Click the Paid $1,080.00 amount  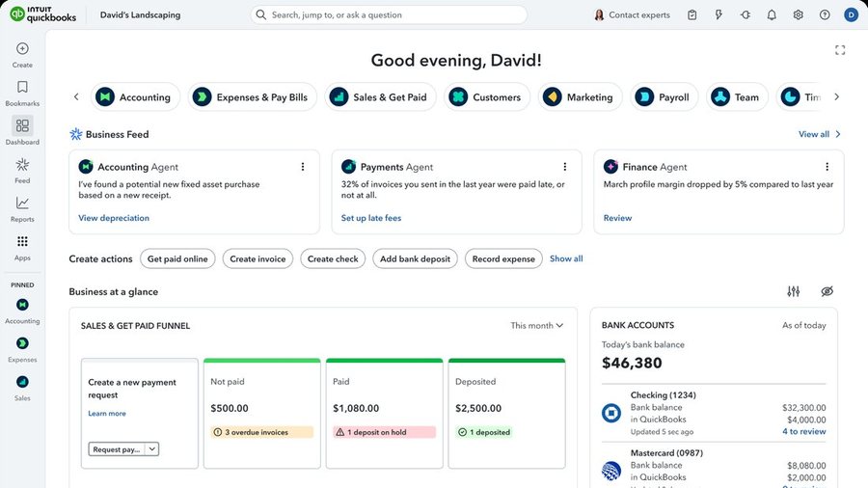coord(356,408)
